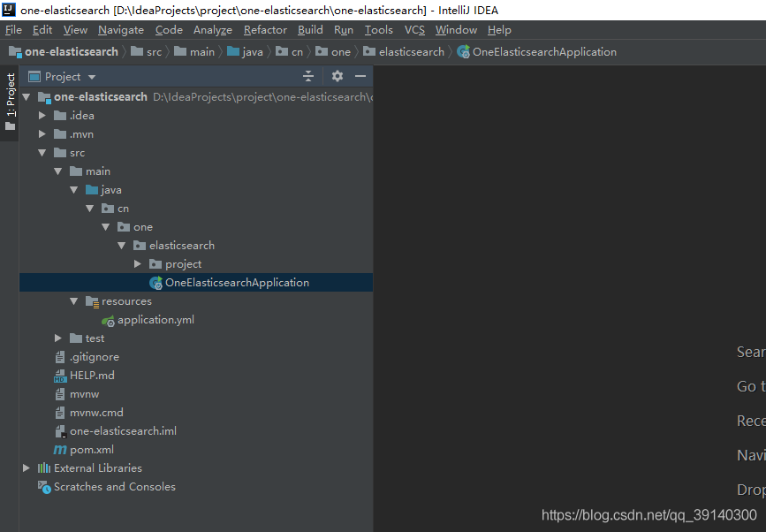Open the Analyze menu

tap(213, 30)
